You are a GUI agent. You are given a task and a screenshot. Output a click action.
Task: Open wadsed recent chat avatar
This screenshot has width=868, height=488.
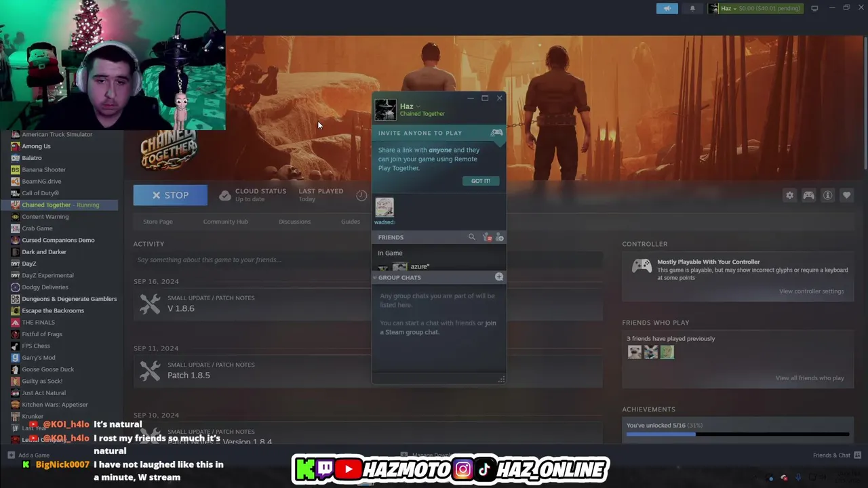tap(384, 207)
